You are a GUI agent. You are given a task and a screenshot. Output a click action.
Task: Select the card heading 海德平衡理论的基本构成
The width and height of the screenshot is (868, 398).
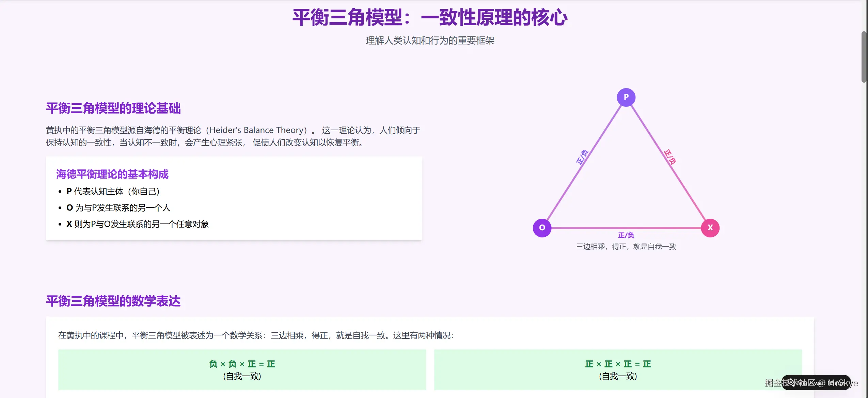pyautogui.click(x=112, y=174)
